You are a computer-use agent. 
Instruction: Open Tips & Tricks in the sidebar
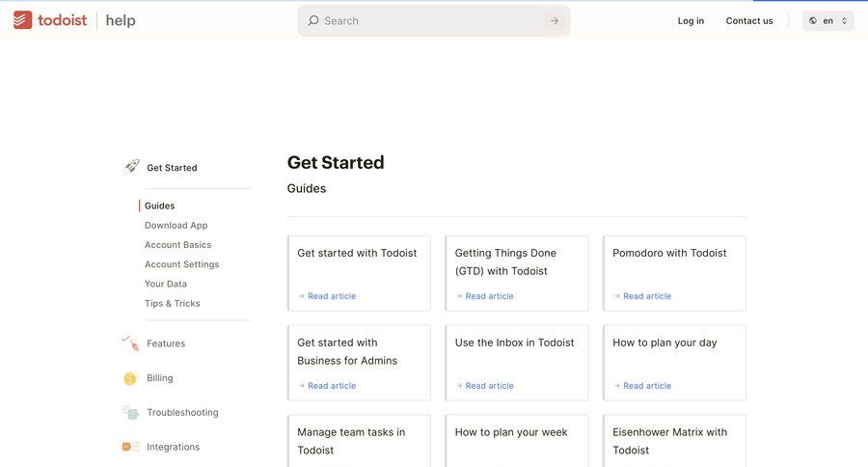173,304
